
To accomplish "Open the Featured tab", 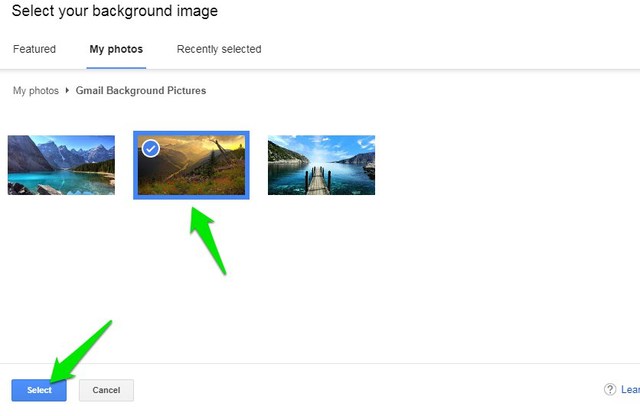I will [34, 49].
